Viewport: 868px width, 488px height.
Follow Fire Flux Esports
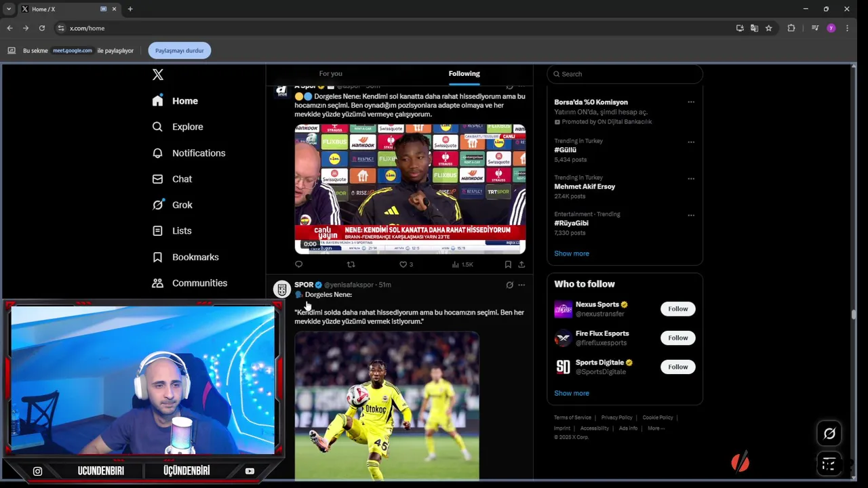point(677,338)
